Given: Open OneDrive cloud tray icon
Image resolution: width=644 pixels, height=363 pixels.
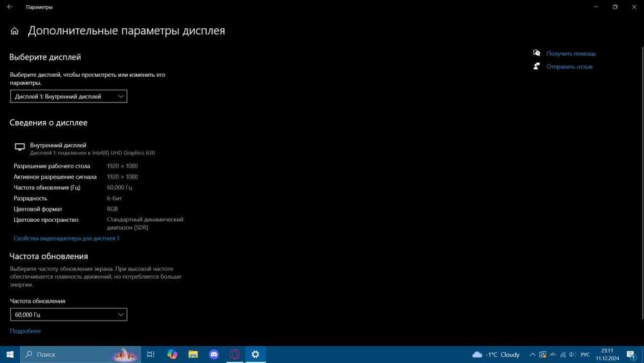Looking at the screenshot, I should (x=553, y=355).
